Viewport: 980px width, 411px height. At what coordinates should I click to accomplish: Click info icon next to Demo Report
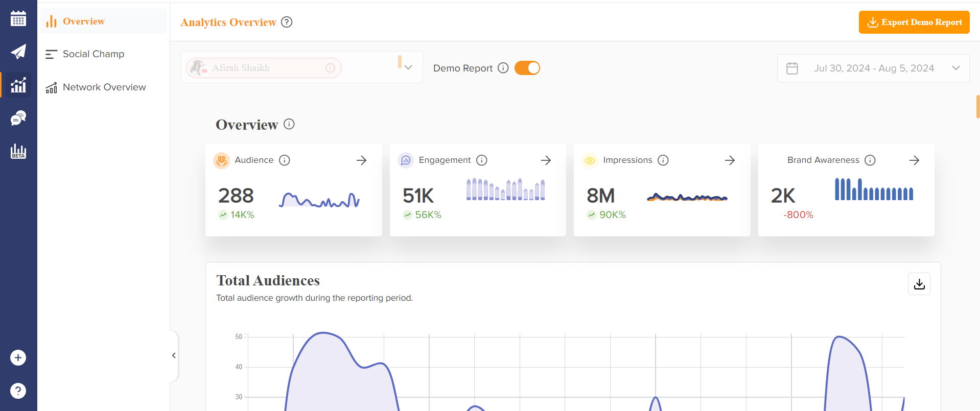pyautogui.click(x=503, y=68)
